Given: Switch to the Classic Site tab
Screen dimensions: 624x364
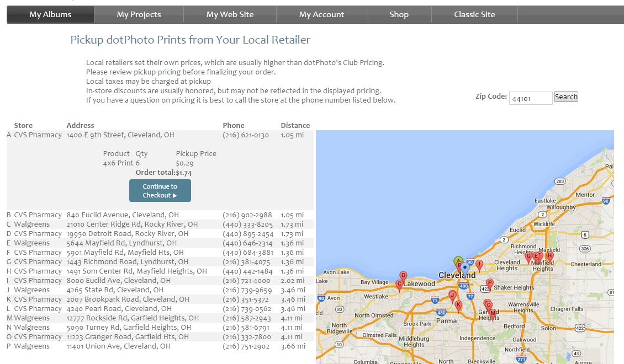Looking at the screenshot, I should 474,14.
